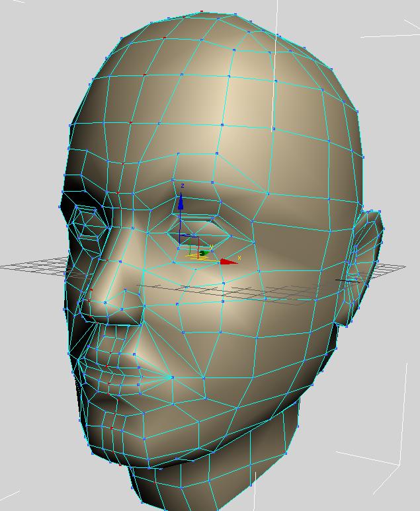
Task: Select the far eye beside the nose bridge
Action: 86,223
